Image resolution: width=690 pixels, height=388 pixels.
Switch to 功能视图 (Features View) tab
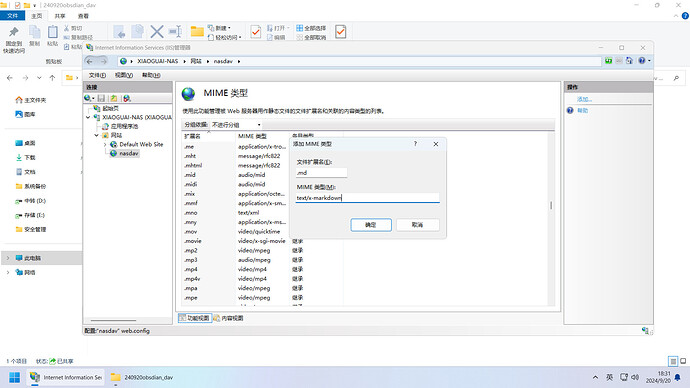195,318
